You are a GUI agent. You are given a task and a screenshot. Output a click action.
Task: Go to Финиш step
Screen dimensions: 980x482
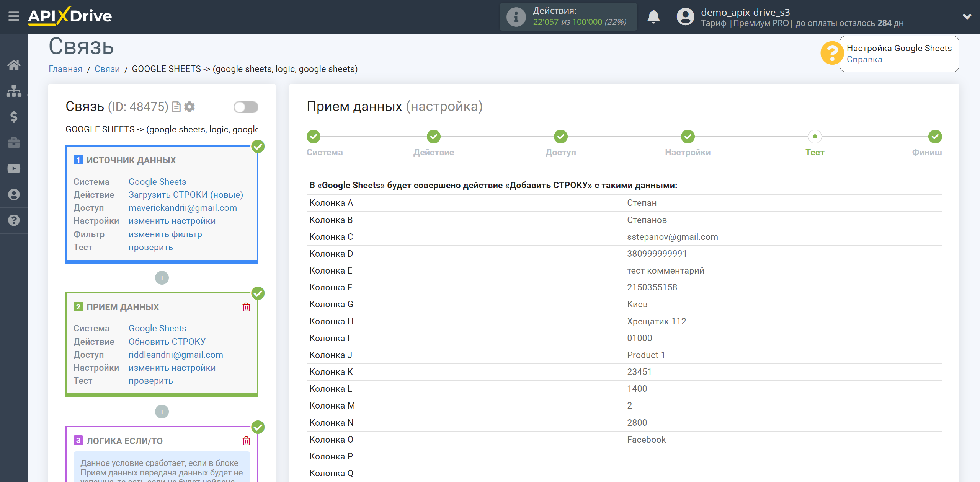[935, 137]
